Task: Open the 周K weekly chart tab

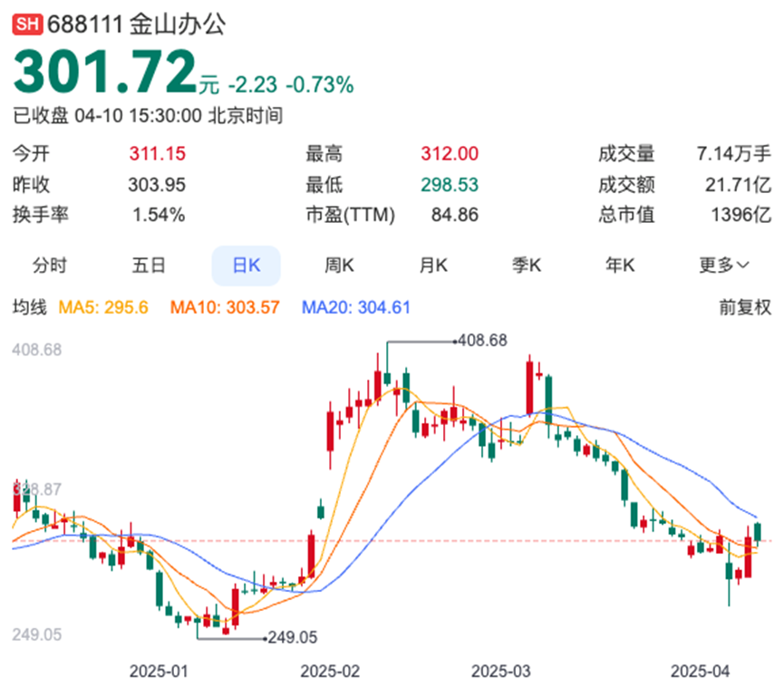Action: pyautogui.click(x=339, y=265)
